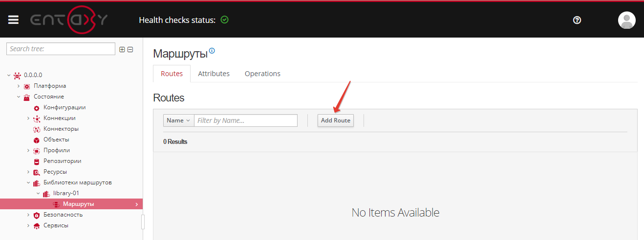Click the 0.0.0.0 node icon

click(18, 75)
